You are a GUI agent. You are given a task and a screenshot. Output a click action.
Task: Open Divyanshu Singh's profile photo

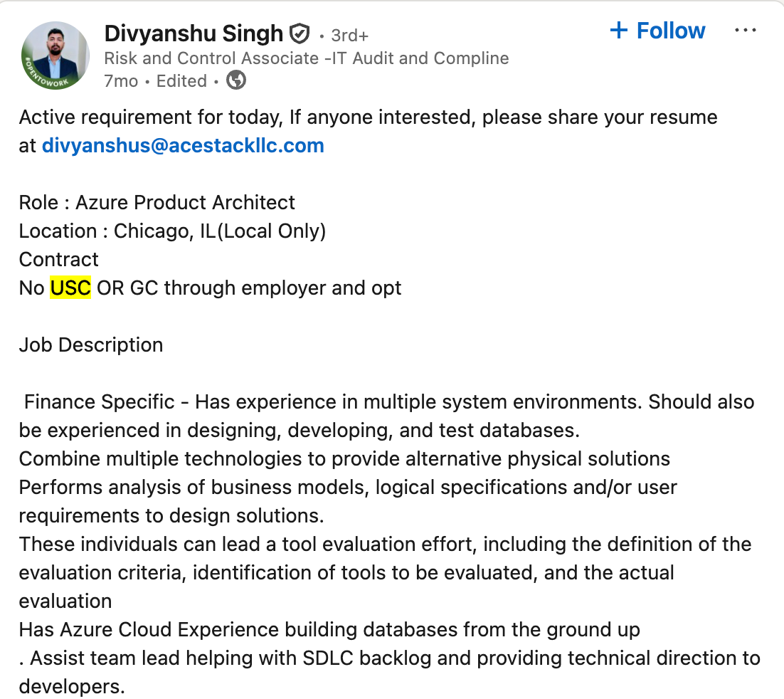[56, 56]
